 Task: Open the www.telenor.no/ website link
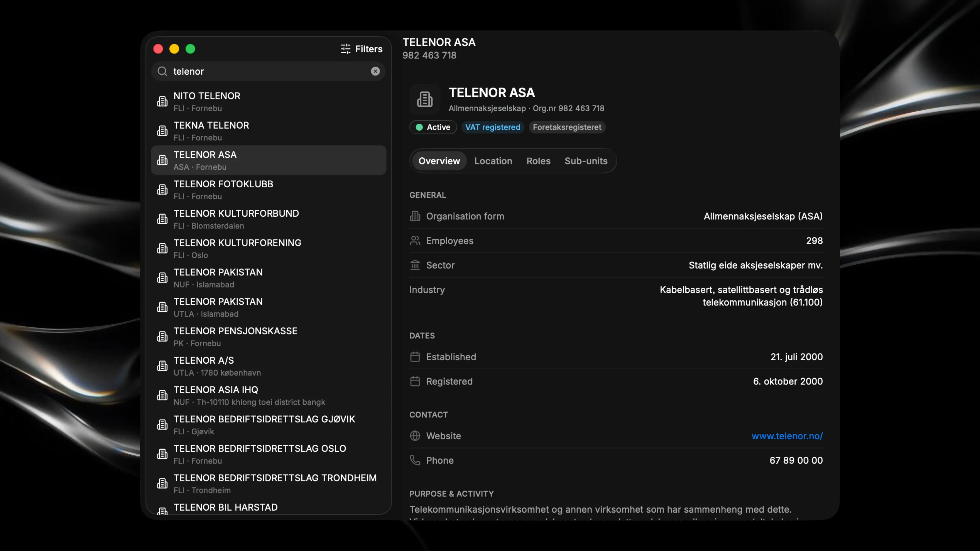pos(787,436)
